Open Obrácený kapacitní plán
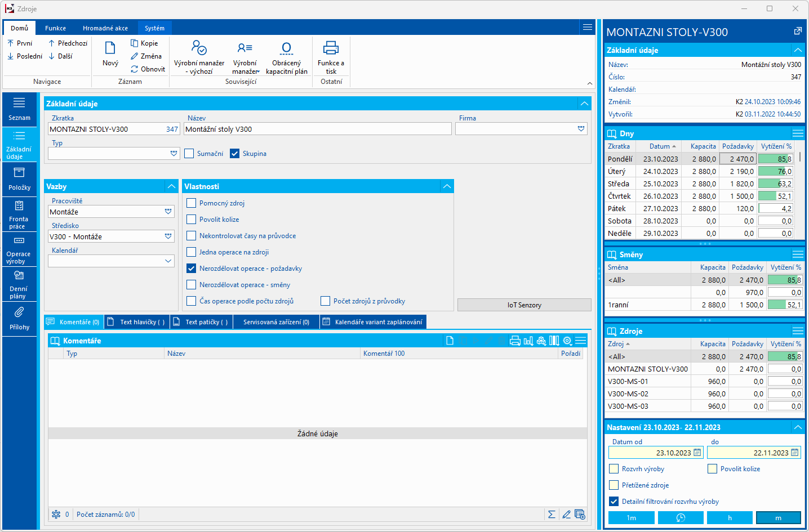This screenshot has height=532, width=809. coord(286,57)
